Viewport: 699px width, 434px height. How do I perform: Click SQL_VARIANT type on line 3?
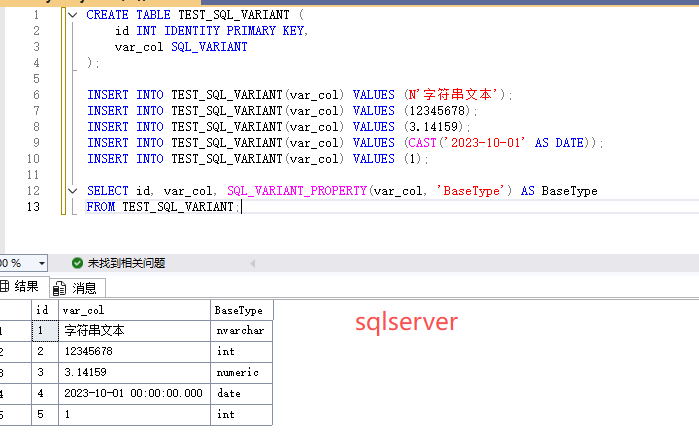click(x=210, y=47)
